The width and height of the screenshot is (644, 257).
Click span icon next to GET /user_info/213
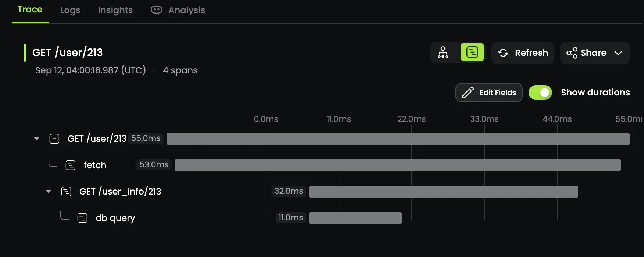[x=66, y=192]
